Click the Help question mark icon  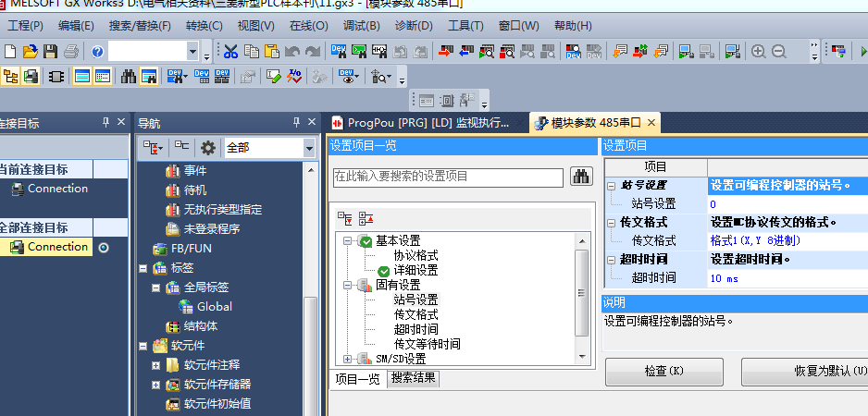point(97,52)
